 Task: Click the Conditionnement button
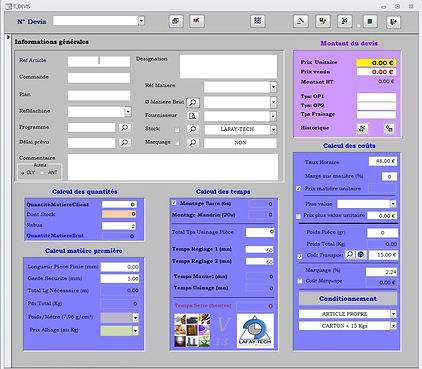pos(348,299)
